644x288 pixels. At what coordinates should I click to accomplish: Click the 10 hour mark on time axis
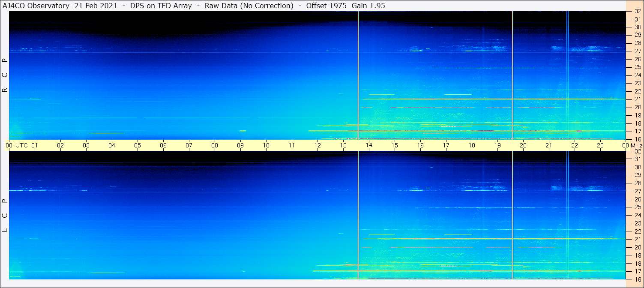[x=266, y=145]
